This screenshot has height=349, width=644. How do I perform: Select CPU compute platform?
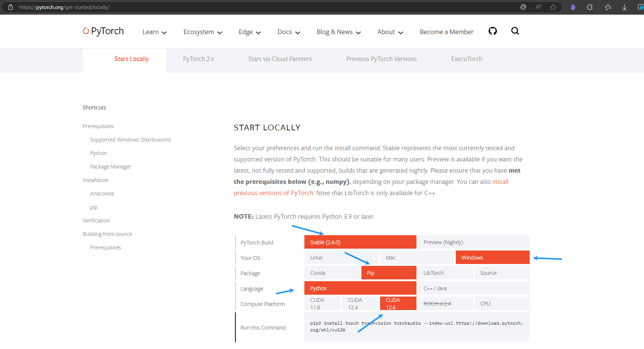click(x=502, y=303)
